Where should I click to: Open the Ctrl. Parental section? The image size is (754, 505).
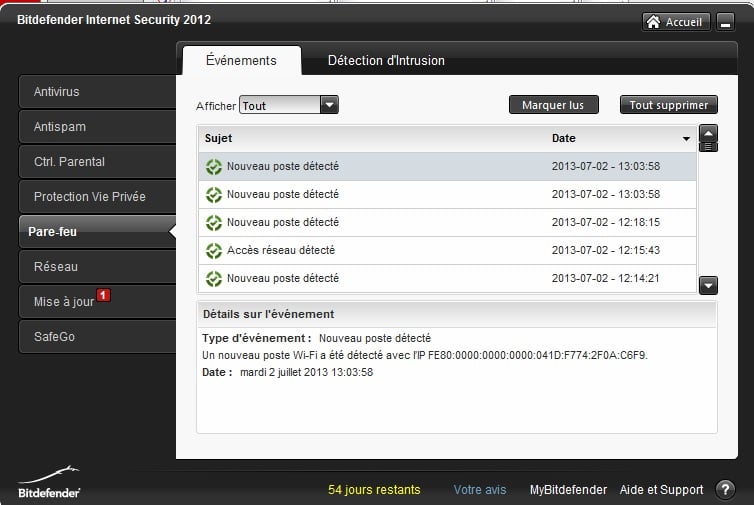[97, 162]
